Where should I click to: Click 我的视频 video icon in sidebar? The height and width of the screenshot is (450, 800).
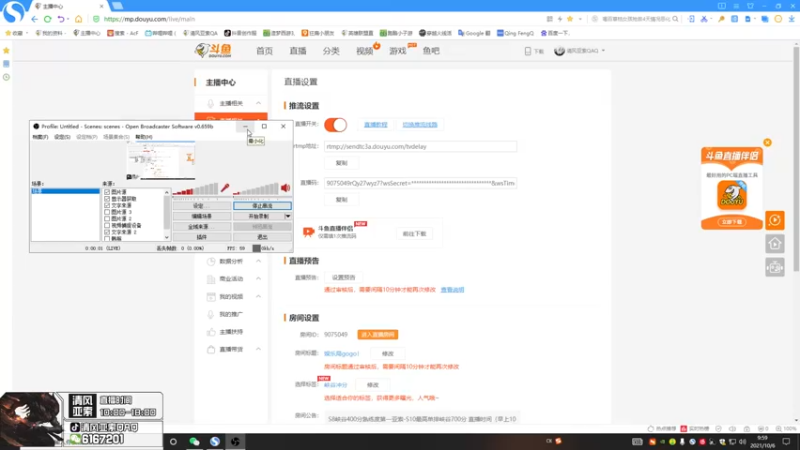pos(211,296)
